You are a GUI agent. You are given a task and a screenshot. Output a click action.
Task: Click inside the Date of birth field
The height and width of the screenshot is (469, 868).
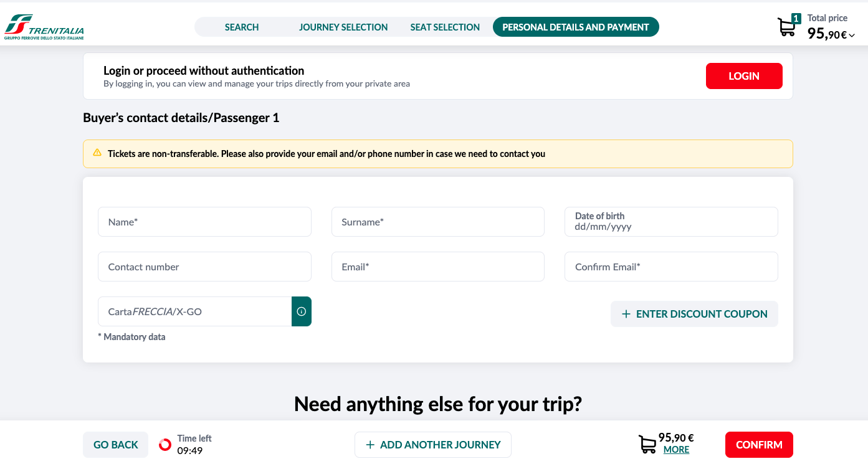pos(671,221)
